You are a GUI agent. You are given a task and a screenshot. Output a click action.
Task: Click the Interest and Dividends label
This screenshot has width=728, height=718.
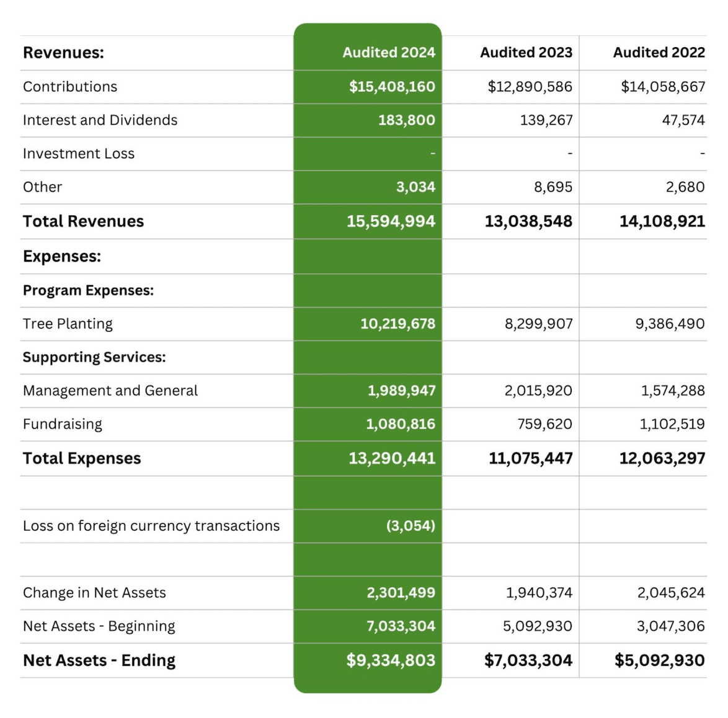coord(100,120)
